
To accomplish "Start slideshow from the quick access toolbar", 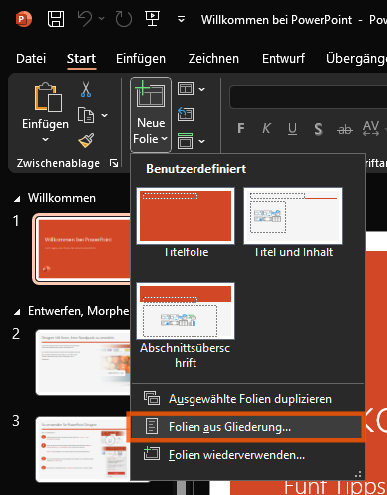I will pyautogui.click(x=152, y=19).
